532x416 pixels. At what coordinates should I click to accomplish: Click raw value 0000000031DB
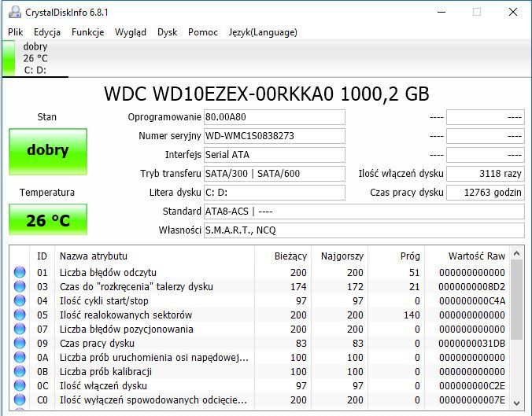click(471, 343)
